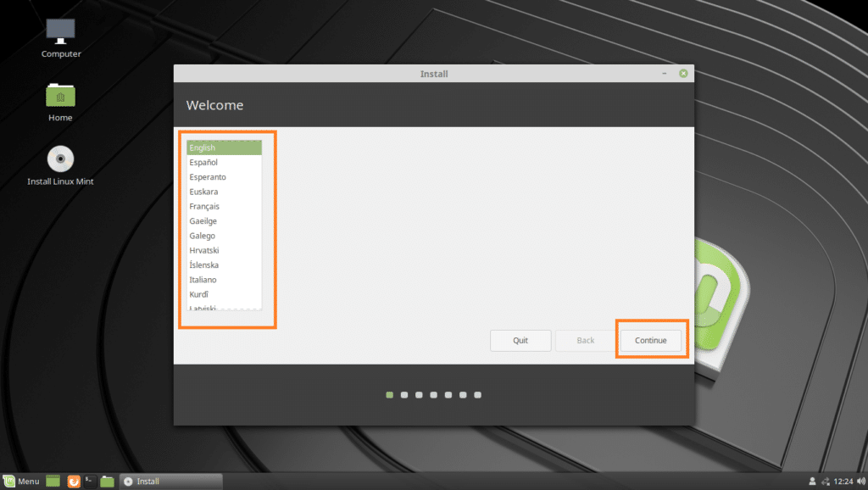
Task: Click the Continue button
Action: [650, 340]
